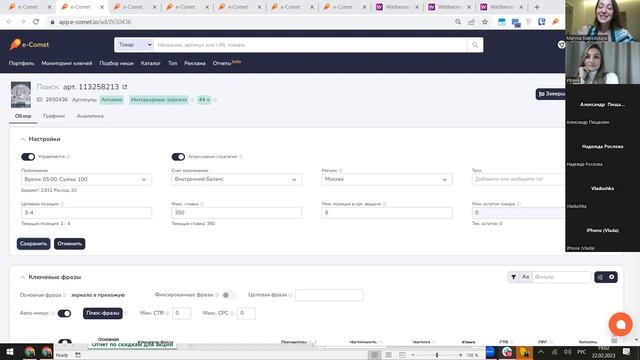The image size is (640, 360).
Task: Click the product thumbnail image
Action: coord(20,95)
